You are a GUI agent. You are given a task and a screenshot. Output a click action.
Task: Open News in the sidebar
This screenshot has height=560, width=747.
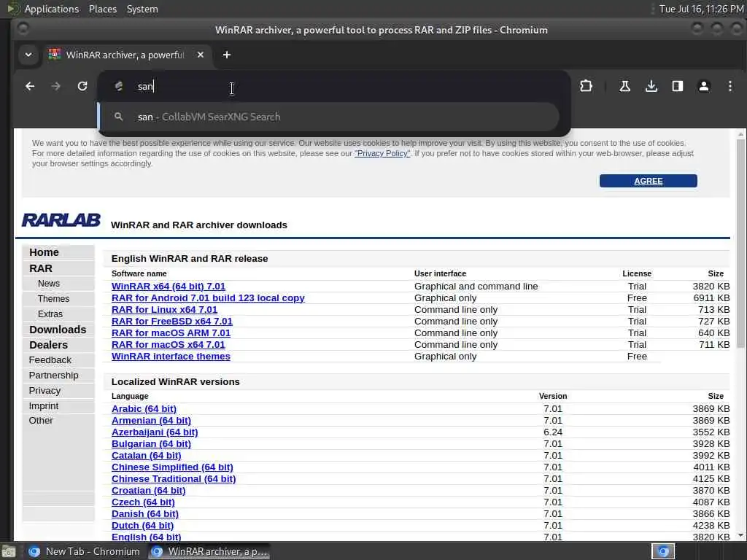(49, 284)
